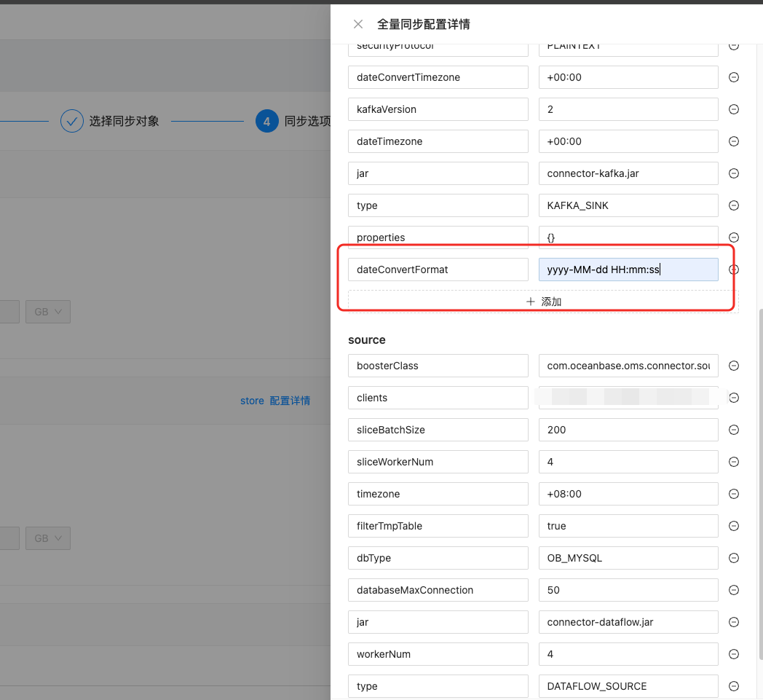Edit the kafkaVersion key field
The width and height of the screenshot is (763, 700).
(438, 109)
